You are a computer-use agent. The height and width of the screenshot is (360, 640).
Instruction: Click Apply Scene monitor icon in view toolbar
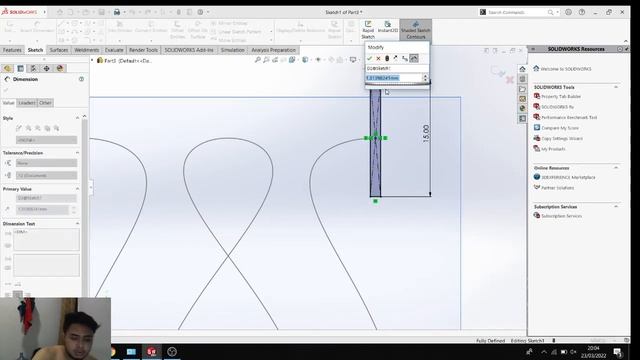[353, 60]
